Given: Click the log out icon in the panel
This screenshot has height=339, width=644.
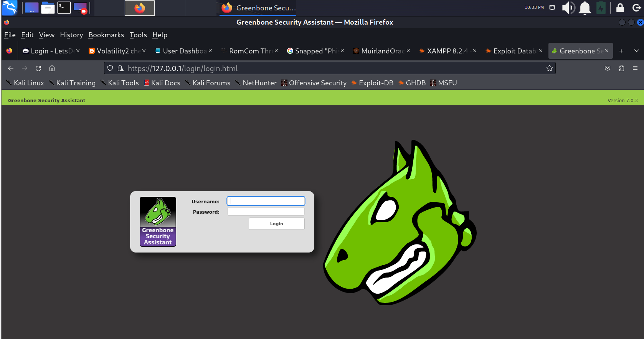Looking at the screenshot, I should pyautogui.click(x=636, y=8).
